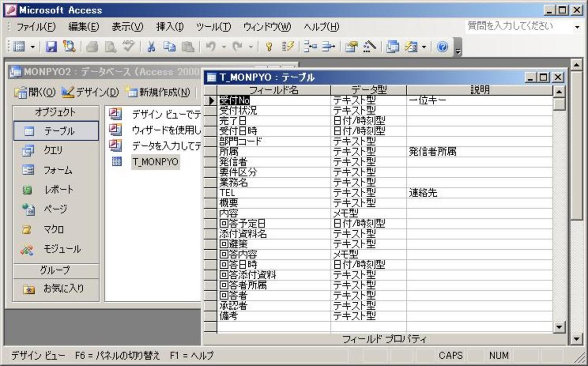
Task: Open the View button dropdown arrow
Action: click(x=33, y=47)
